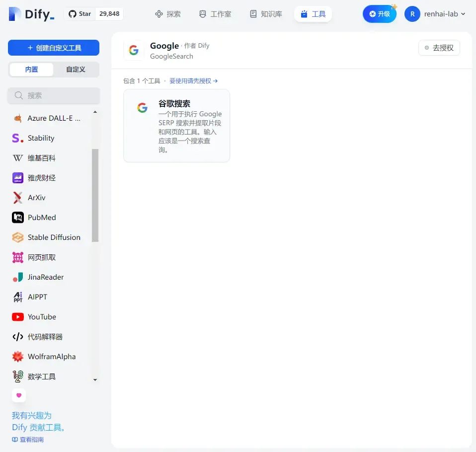The height and width of the screenshot is (452, 476).
Task: Click the 升级 upgrade button
Action: [x=380, y=14]
